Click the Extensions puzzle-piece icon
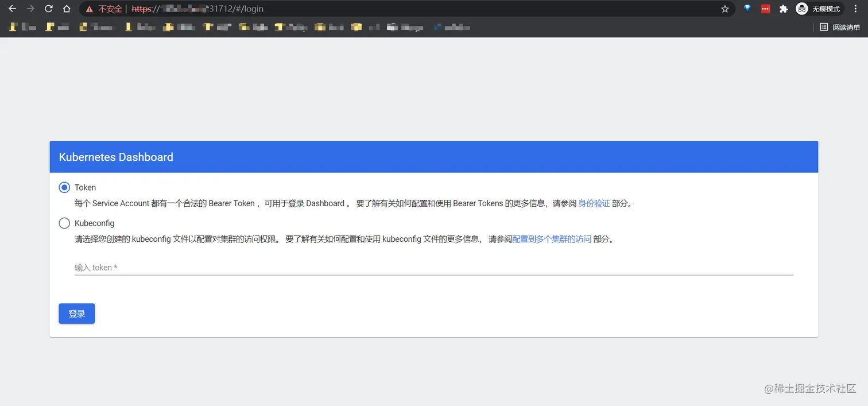 [784, 9]
